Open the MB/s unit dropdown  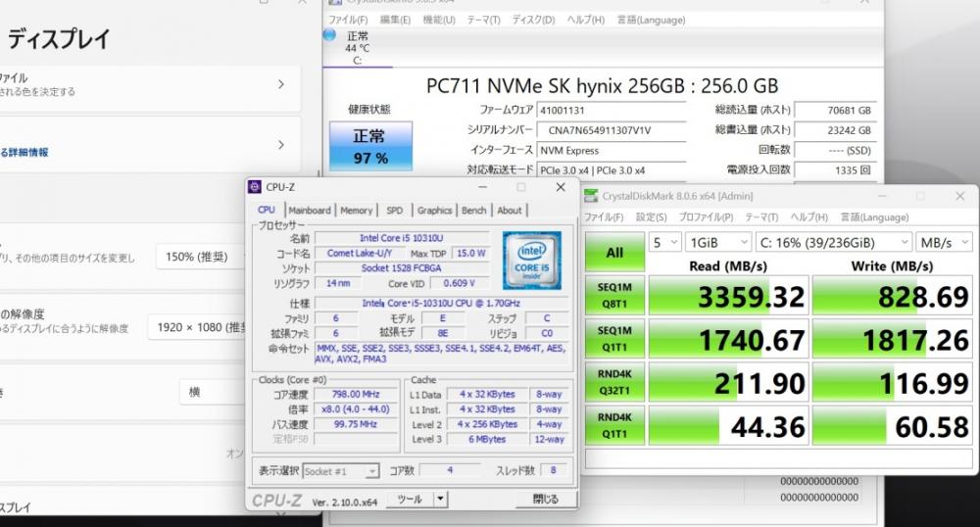pos(944,242)
